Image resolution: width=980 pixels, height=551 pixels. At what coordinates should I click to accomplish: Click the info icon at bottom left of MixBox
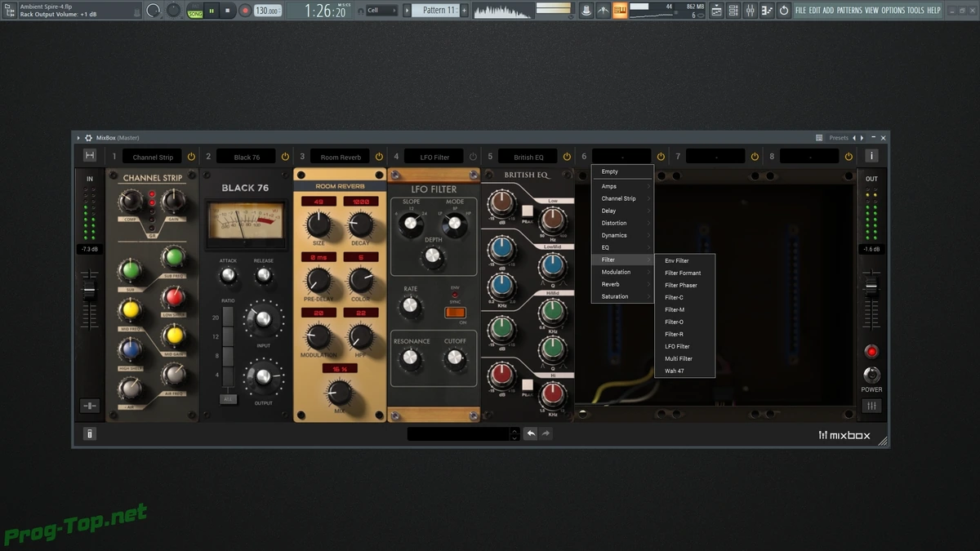coord(90,434)
